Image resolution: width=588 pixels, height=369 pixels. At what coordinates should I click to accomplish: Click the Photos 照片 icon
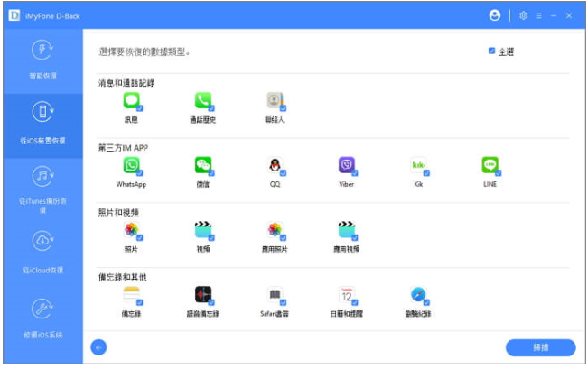pyautogui.click(x=131, y=230)
